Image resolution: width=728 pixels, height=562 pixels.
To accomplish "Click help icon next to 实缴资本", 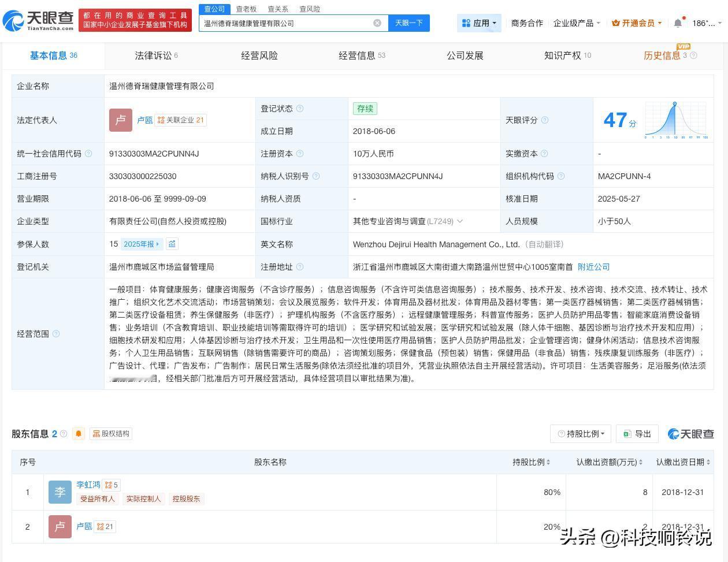I will click(x=544, y=154).
